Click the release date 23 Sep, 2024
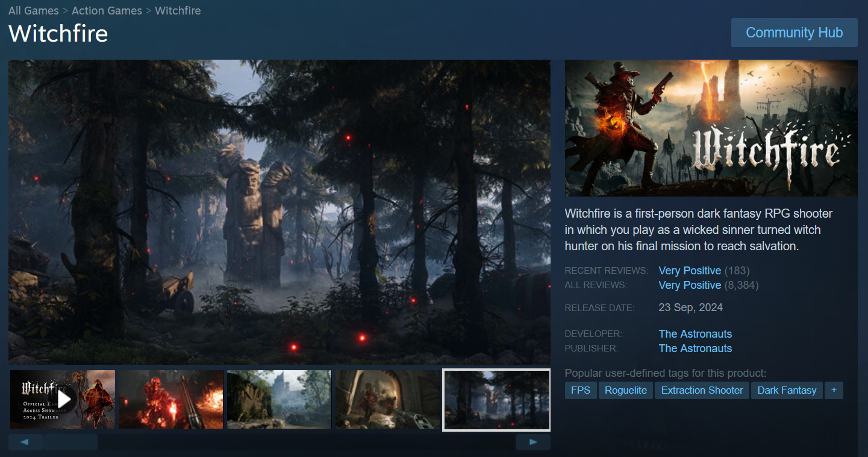 click(x=691, y=307)
